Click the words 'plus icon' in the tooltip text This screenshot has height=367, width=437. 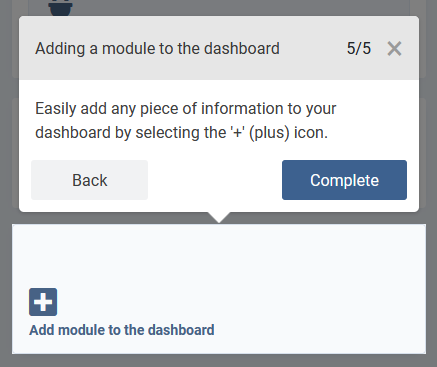(289, 133)
